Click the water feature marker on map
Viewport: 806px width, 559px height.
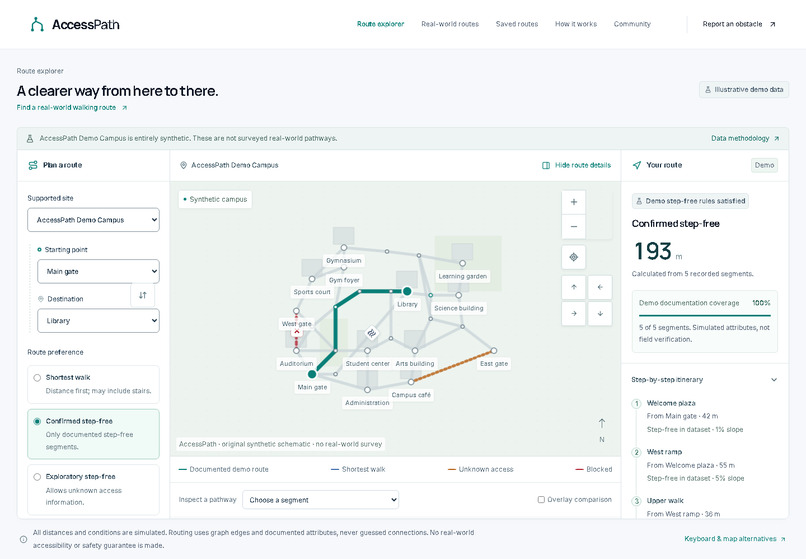click(x=372, y=333)
